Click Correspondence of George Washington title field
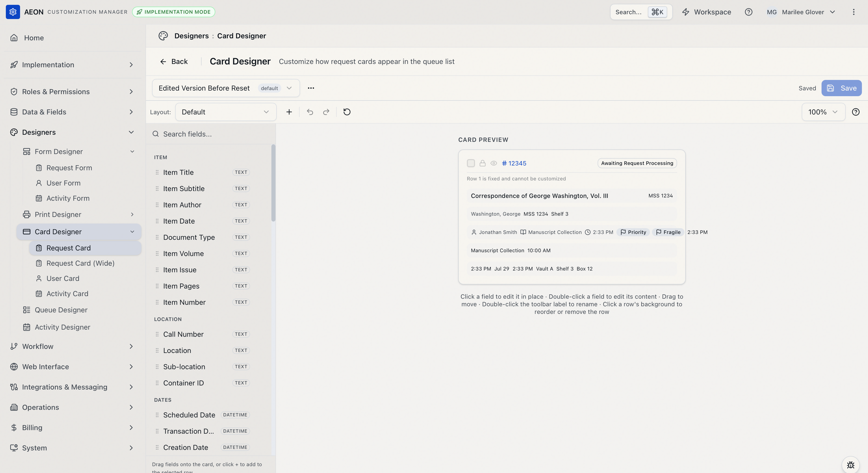The height and width of the screenshot is (473, 868). [x=539, y=196]
